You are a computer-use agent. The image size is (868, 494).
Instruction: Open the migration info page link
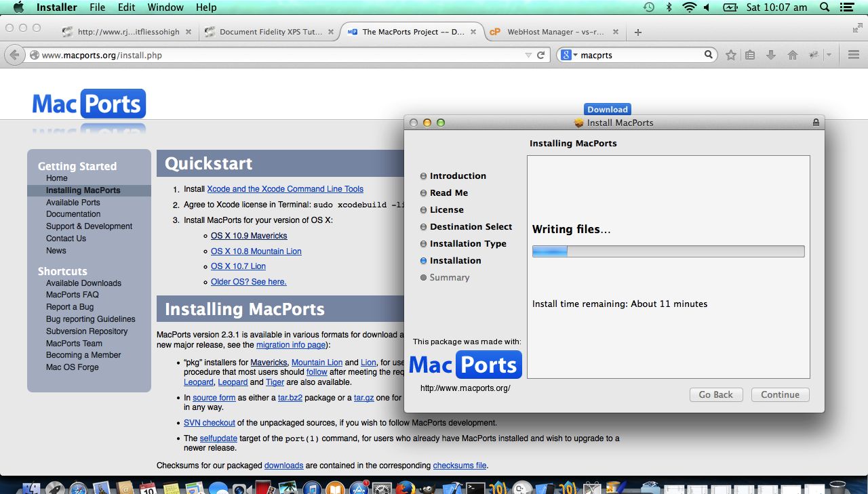pyautogui.click(x=292, y=345)
